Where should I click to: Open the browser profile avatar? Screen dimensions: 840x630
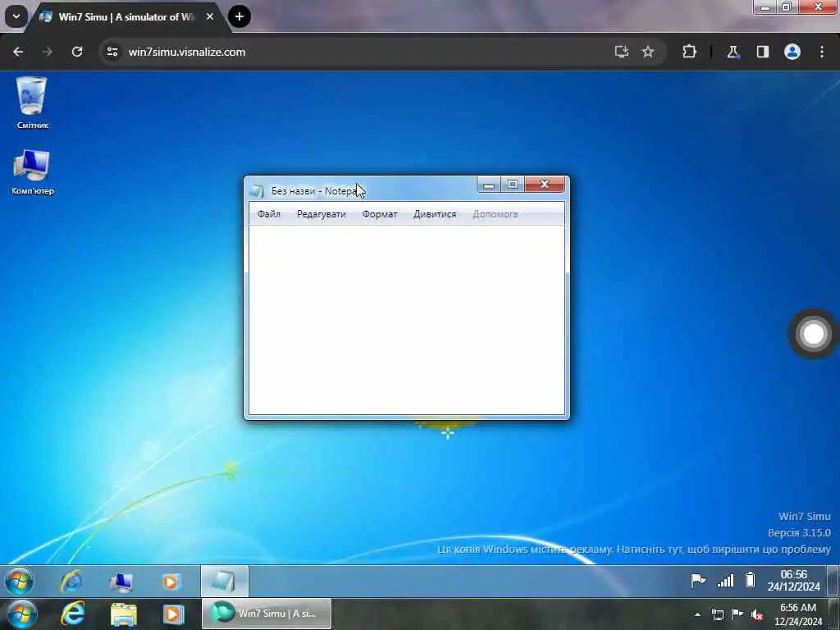point(792,52)
